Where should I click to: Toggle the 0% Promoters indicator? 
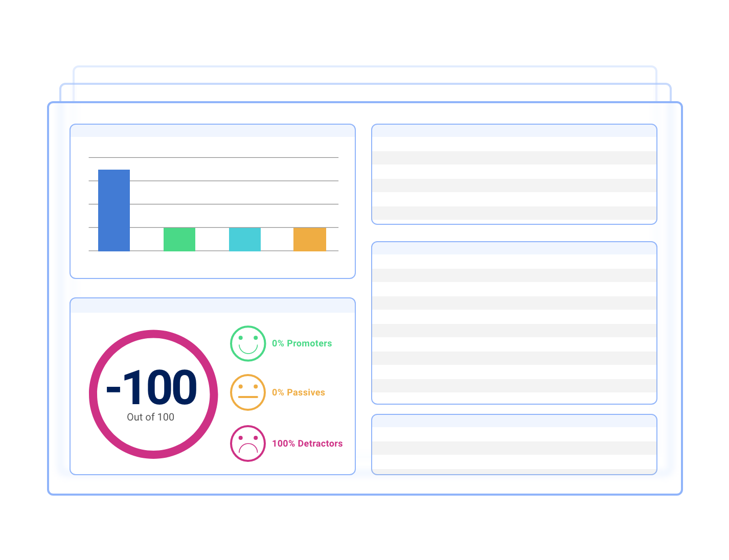(302, 343)
